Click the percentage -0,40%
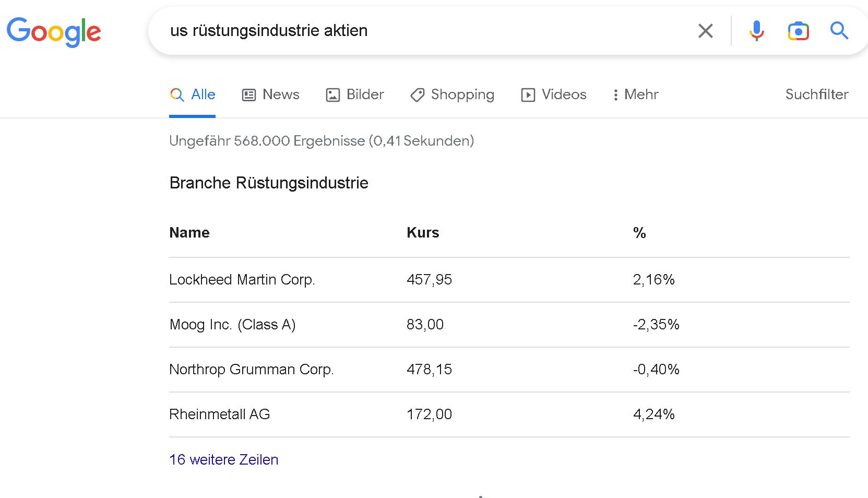This screenshot has width=868, height=498. click(x=656, y=370)
